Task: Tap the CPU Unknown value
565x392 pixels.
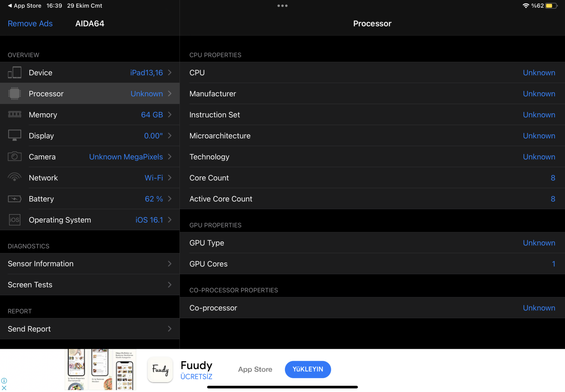Action: pyautogui.click(x=539, y=73)
